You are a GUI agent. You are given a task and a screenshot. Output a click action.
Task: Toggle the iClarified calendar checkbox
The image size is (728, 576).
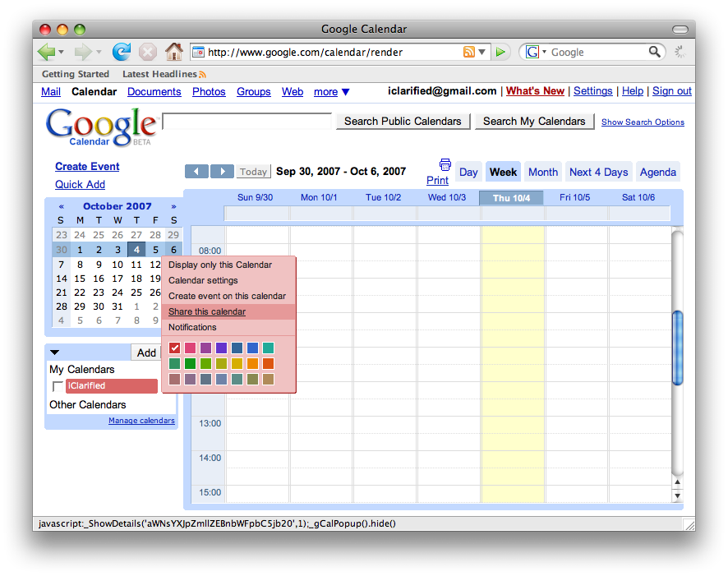click(58, 386)
